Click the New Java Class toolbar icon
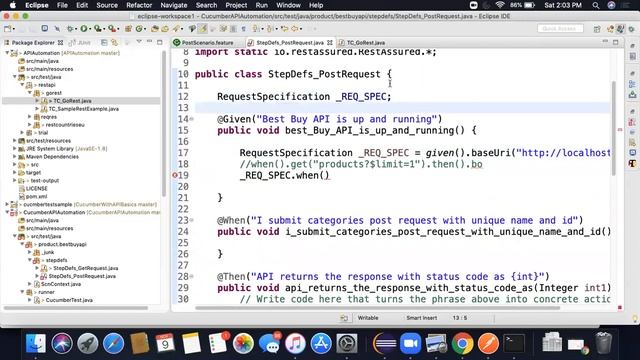The height and width of the screenshot is (360, 640). (140, 29)
